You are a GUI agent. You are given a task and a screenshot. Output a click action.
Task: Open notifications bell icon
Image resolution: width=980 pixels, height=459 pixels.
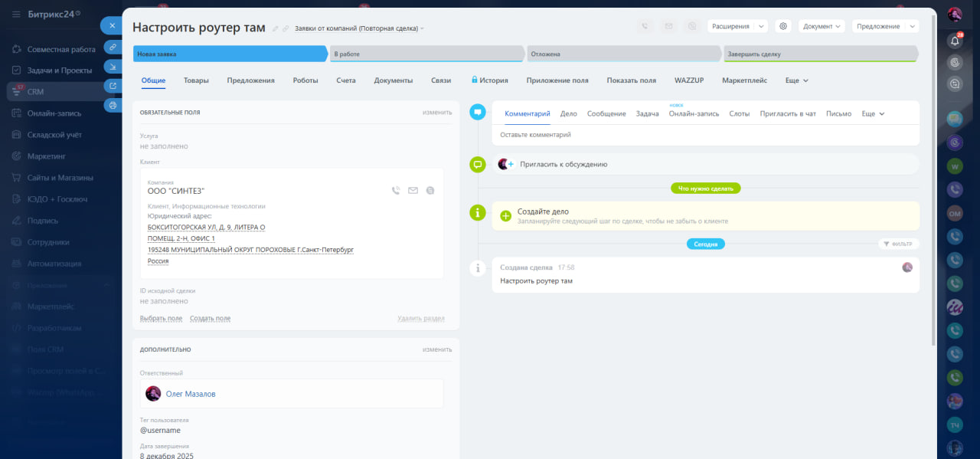[x=954, y=41]
